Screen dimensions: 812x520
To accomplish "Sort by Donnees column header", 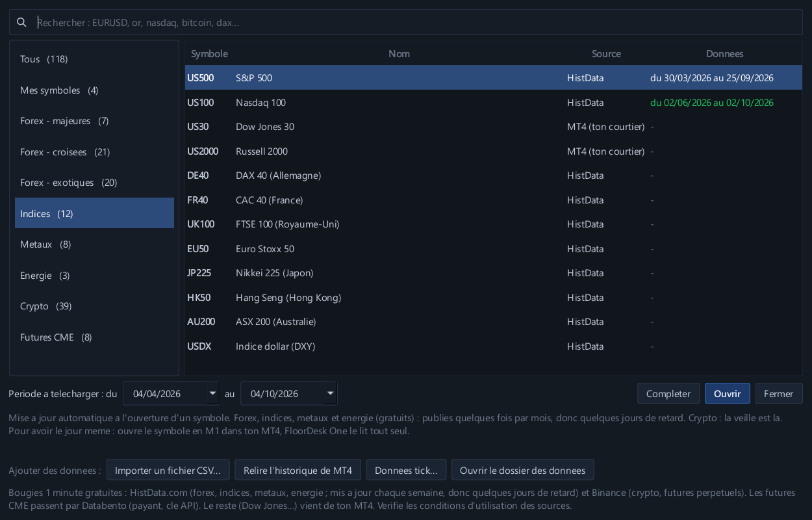I will 724,54.
